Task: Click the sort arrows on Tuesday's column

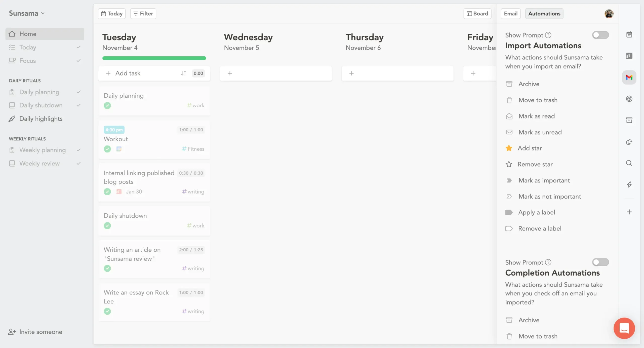Action: [183, 73]
